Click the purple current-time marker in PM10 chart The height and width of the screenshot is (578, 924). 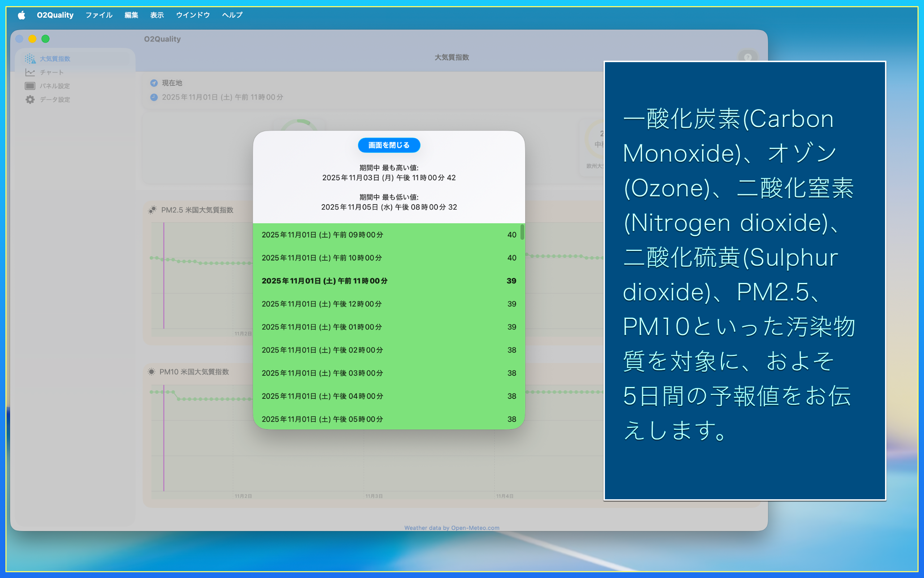(164, 438)
